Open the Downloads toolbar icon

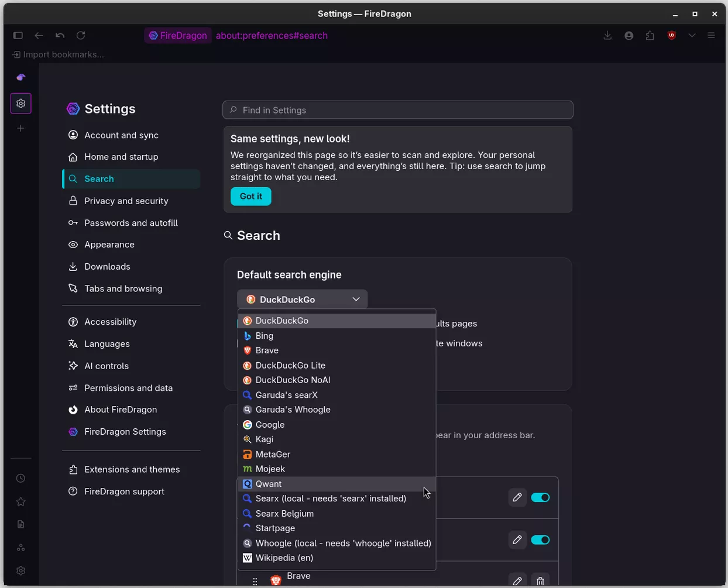click(x=607, y=36)
